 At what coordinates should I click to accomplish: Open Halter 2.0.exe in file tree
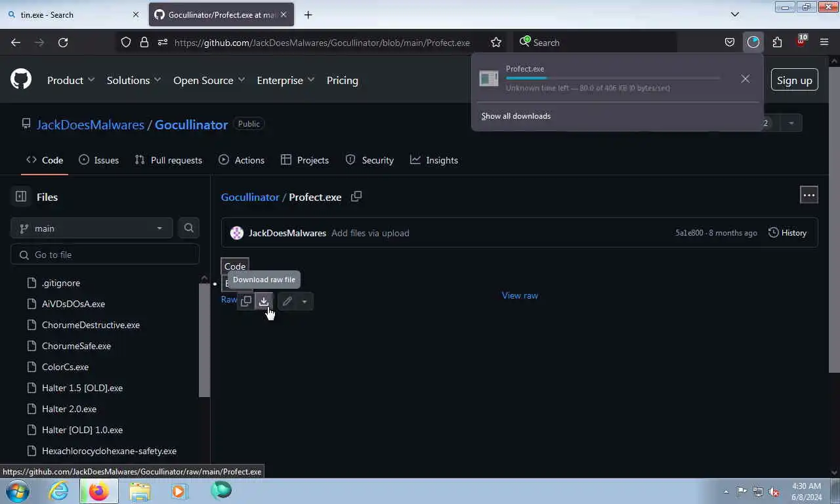click(x=69, y=409)
